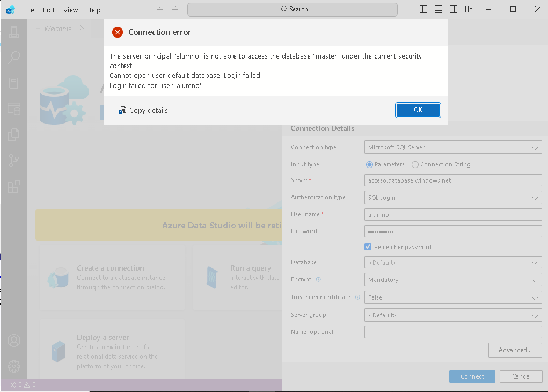The image size is (548, 392).
Task: Expand the Encrypt dropdown set to Mandatory
Action: (452, 280)
